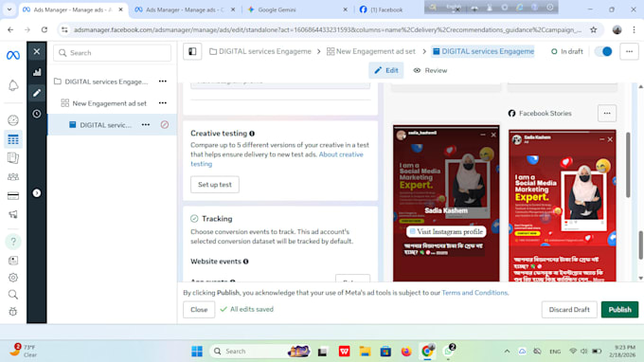Click the Close button
Screen dimensions: 644x362
pyautogui.click(x=199, y=309)
